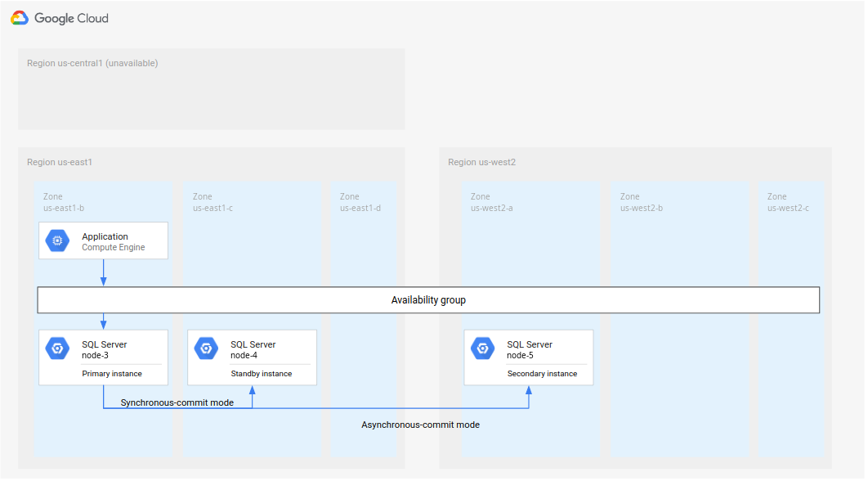Screen dimensions: 868x481
Task: Click the Asynchronous-commit mode label
Action: click(x=420, y=425)
